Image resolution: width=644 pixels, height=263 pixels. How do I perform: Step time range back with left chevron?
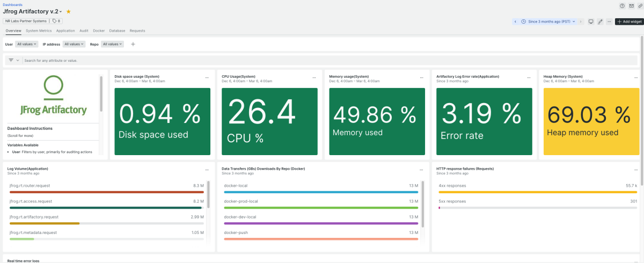pos(515,21)
